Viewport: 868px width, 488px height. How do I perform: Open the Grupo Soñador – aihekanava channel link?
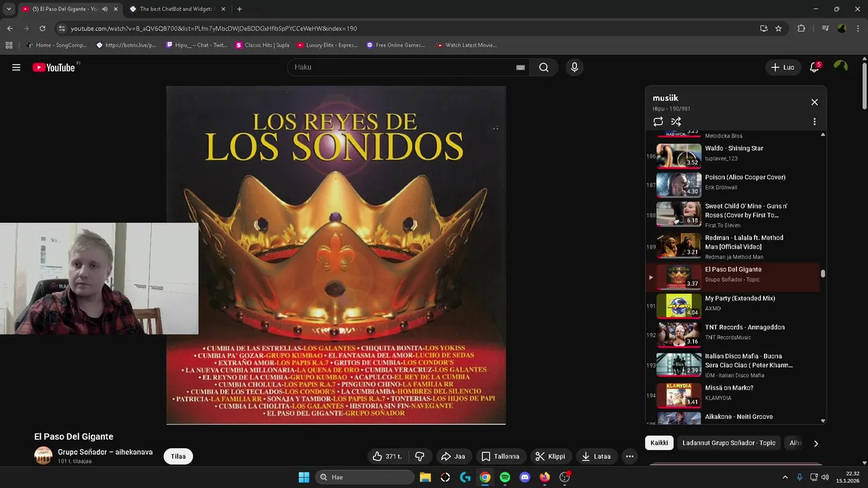105,452
